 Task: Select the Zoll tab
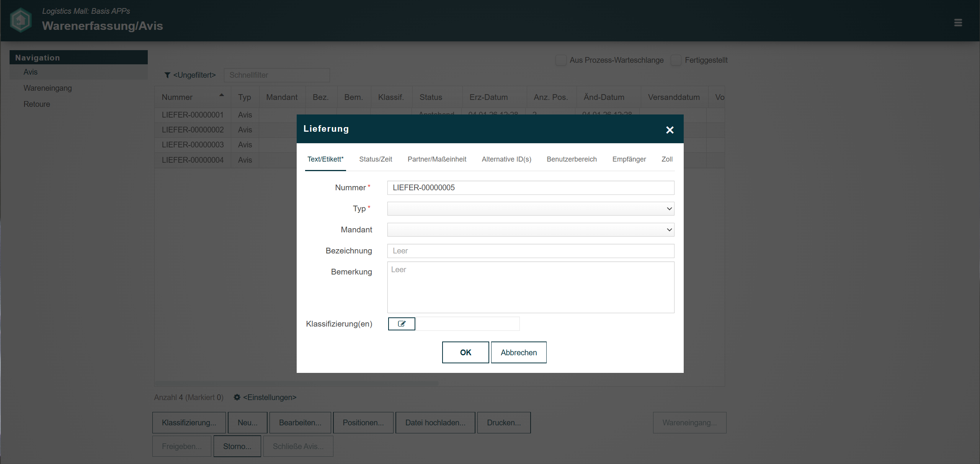click(667, 159)
